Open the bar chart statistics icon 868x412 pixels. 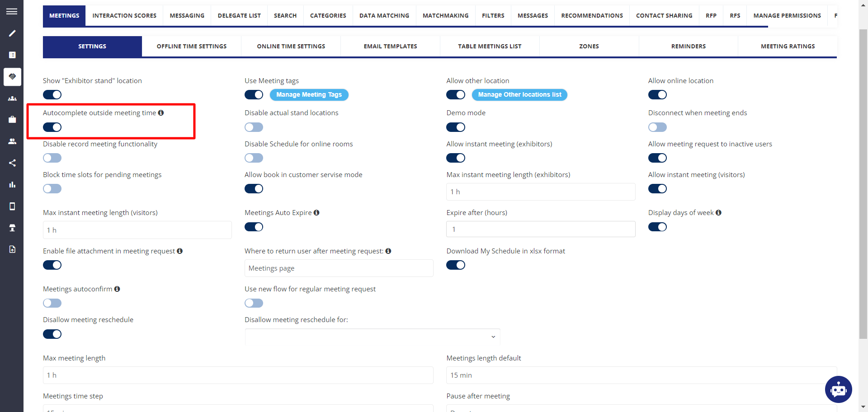pyautogui.click(x=12, y=185)
